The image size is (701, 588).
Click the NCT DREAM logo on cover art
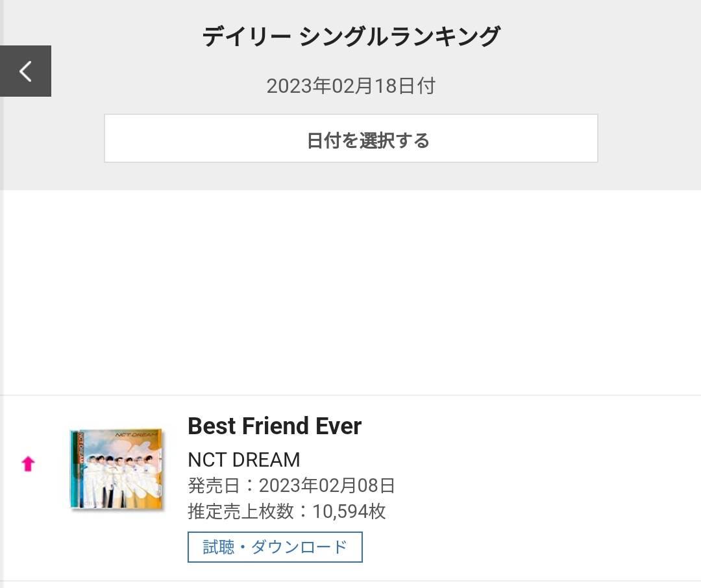tap(136, 435)
